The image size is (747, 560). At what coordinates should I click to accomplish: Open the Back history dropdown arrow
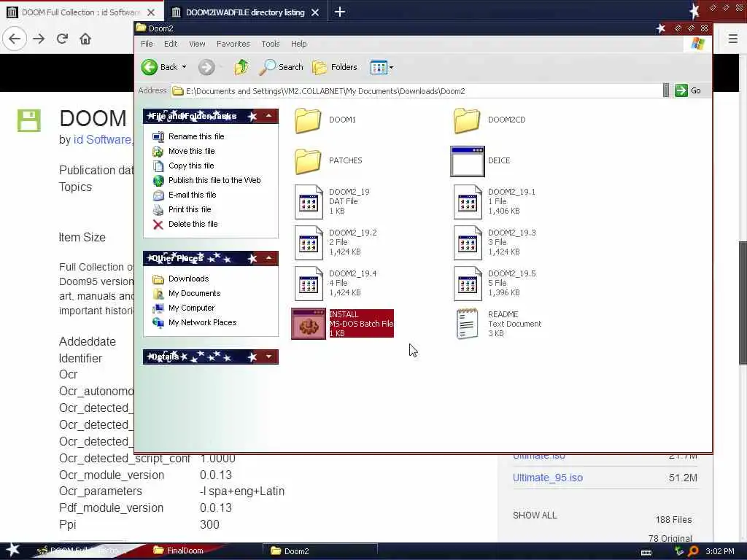[x=185, y=67]
